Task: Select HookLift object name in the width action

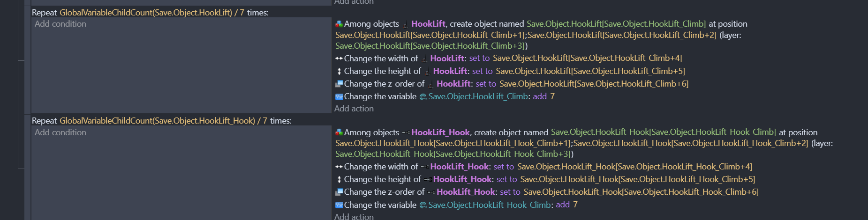Action: 447,59
